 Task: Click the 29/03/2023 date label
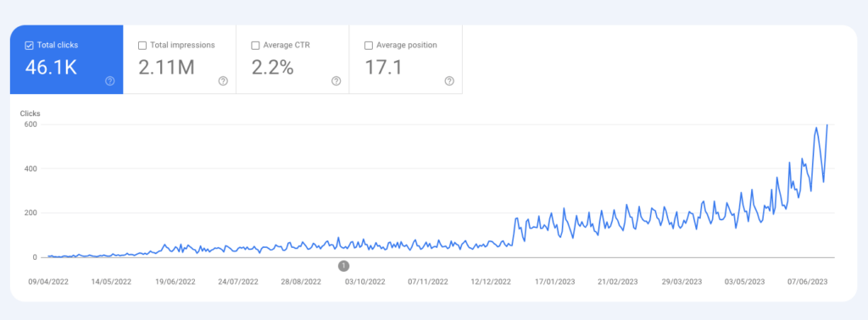click(682, 281)
